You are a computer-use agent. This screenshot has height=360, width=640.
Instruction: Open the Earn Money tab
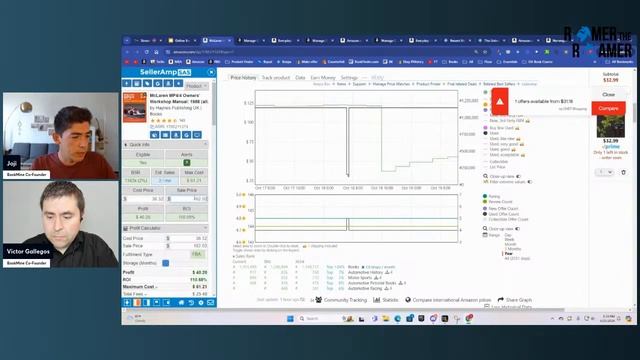point(323,78)
